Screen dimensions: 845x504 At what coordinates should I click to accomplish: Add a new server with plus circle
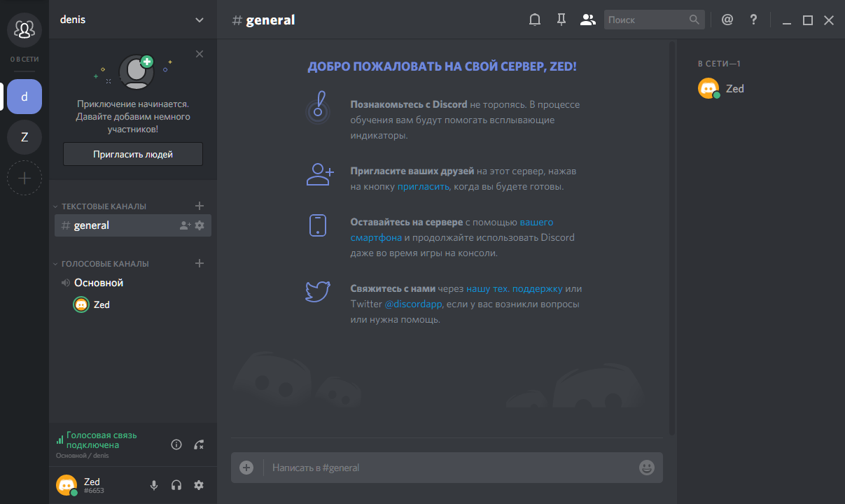click(25, 178)
